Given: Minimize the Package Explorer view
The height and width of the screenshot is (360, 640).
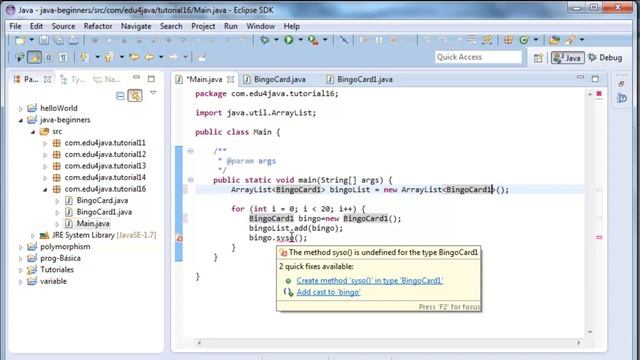Looking at the screenshot, I should coord(136,78).
